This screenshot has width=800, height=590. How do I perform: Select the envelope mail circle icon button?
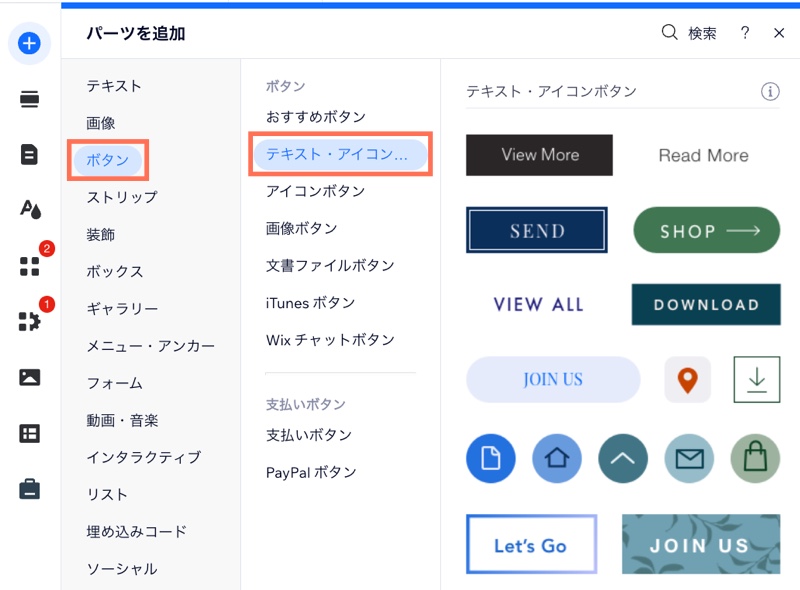click(689, 458)
